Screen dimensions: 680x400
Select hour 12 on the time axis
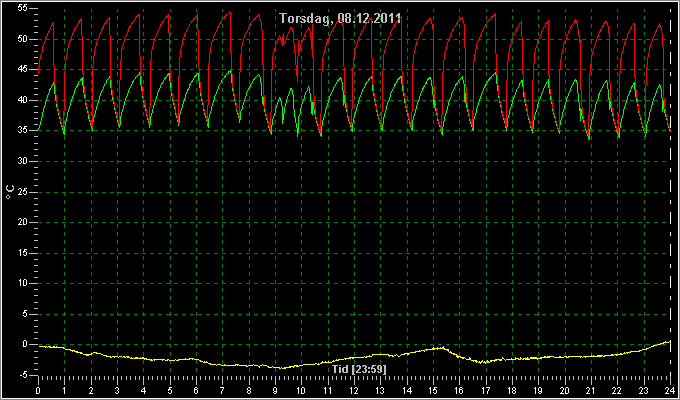pos(354,390)
